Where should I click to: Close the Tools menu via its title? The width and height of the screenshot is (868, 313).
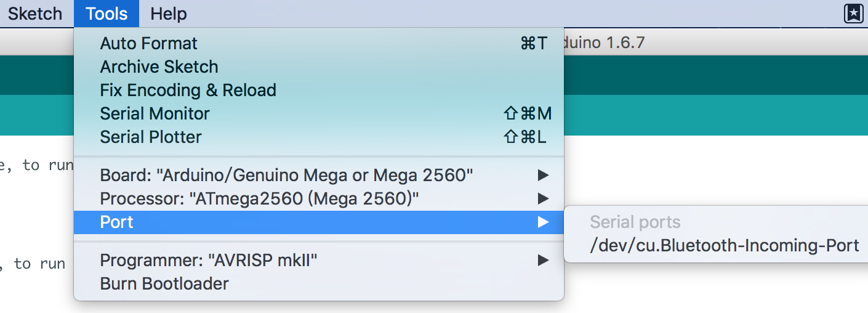(x=106, y=14)
